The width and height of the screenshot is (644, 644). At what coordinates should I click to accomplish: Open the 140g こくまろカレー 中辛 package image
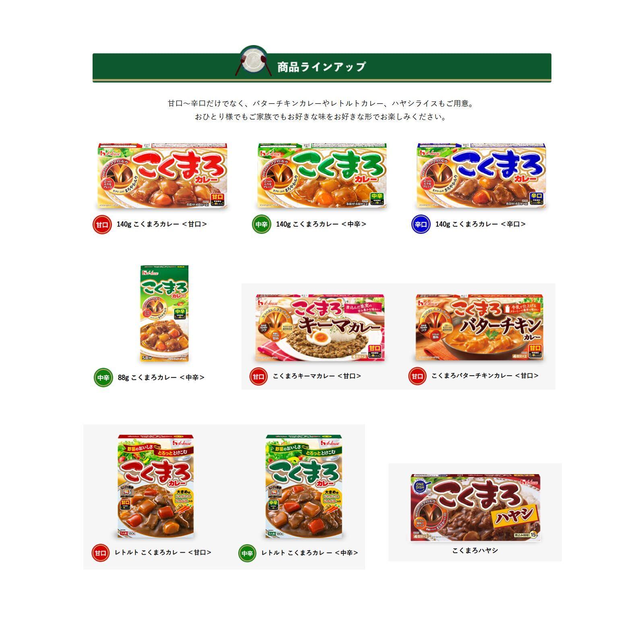[x=322, y=175]
